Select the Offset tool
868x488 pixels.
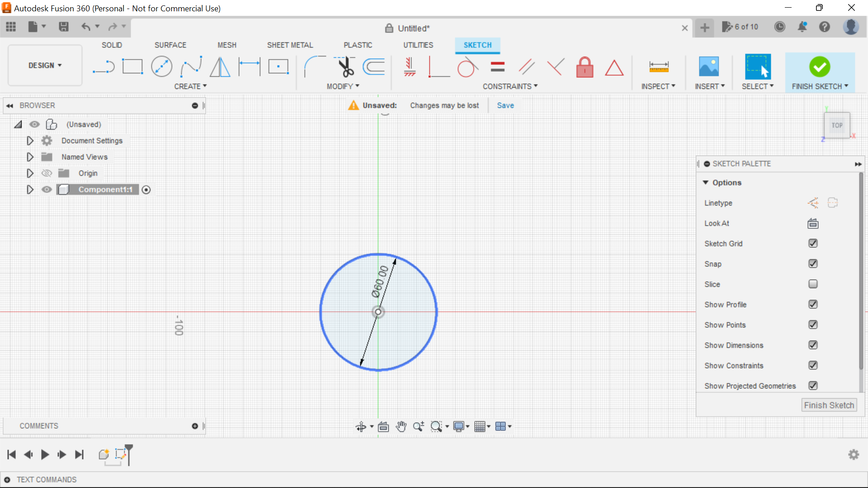coord(373,66)
